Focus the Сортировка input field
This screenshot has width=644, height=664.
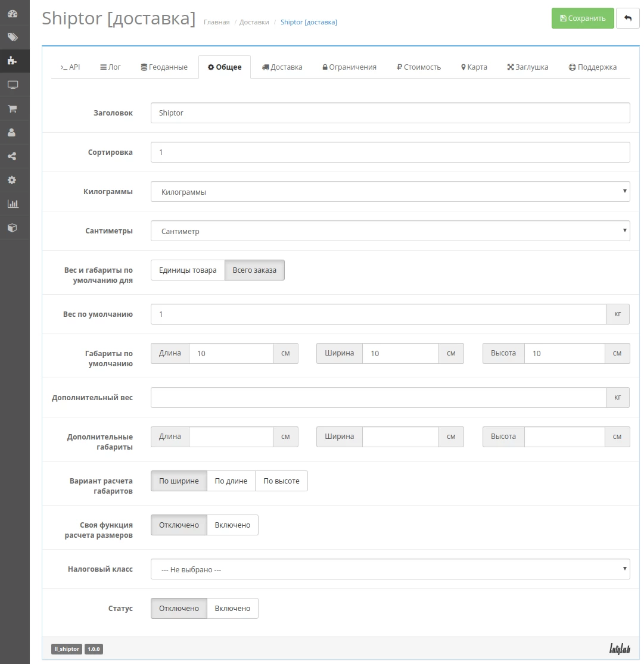coord(390,152)
